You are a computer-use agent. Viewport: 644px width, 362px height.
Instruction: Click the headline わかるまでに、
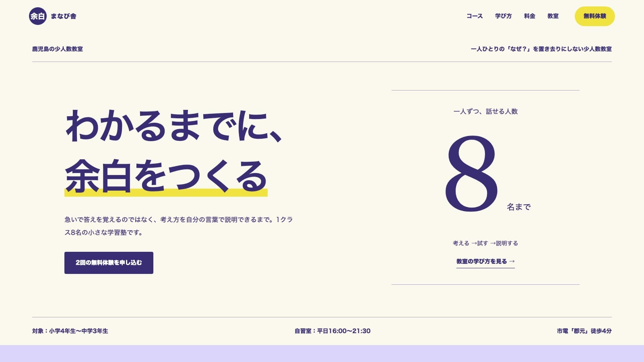click(x=174, y=126)
